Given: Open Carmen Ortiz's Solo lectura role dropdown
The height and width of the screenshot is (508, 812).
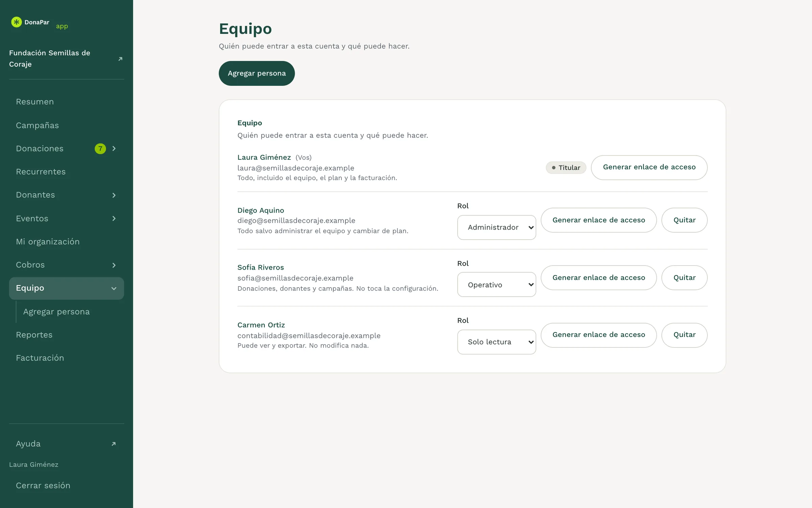Looking at the screenshot, I should pos(497,342).
